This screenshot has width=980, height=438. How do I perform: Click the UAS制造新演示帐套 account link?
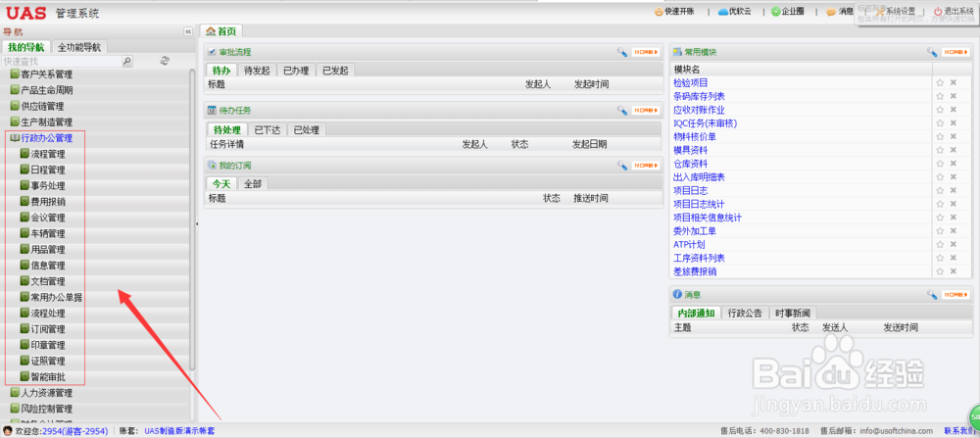click(x=179, y=431)
